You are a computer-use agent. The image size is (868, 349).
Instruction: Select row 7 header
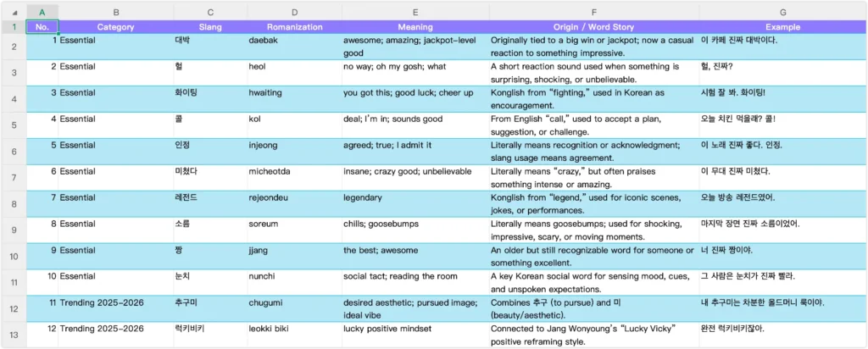coord(14,178)
